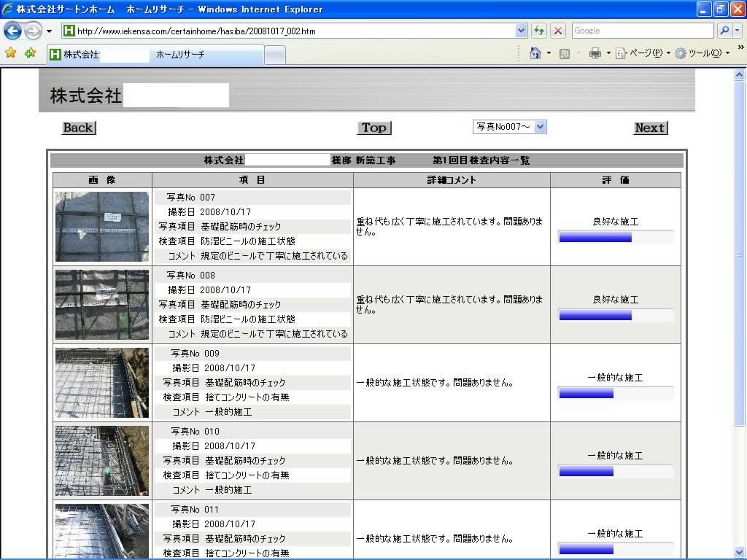747x560 pixels.
Task: Expand the address bar URL dropdown
Action: tap(521, 31)
